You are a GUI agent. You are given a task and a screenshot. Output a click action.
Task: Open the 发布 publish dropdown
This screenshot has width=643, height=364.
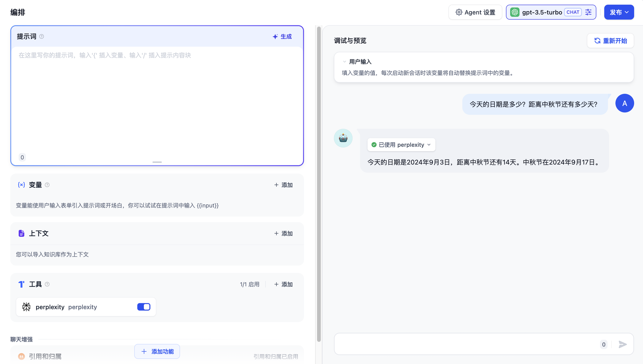[619, 12]
